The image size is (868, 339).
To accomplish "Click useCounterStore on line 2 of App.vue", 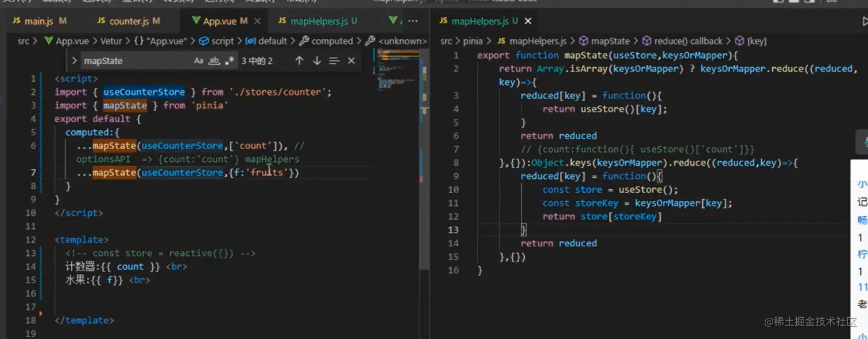I will (x=144, y=92).
